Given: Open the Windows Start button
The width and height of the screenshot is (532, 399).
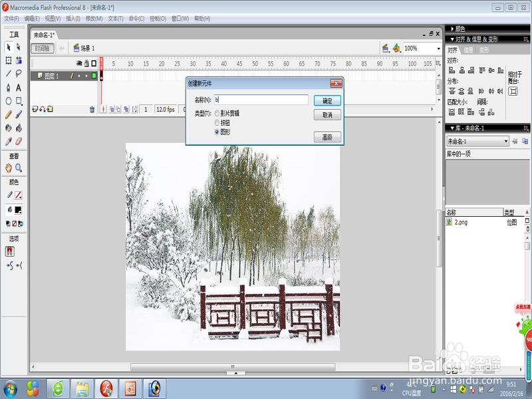Looking at the screenshot, I should coord(11,388).
